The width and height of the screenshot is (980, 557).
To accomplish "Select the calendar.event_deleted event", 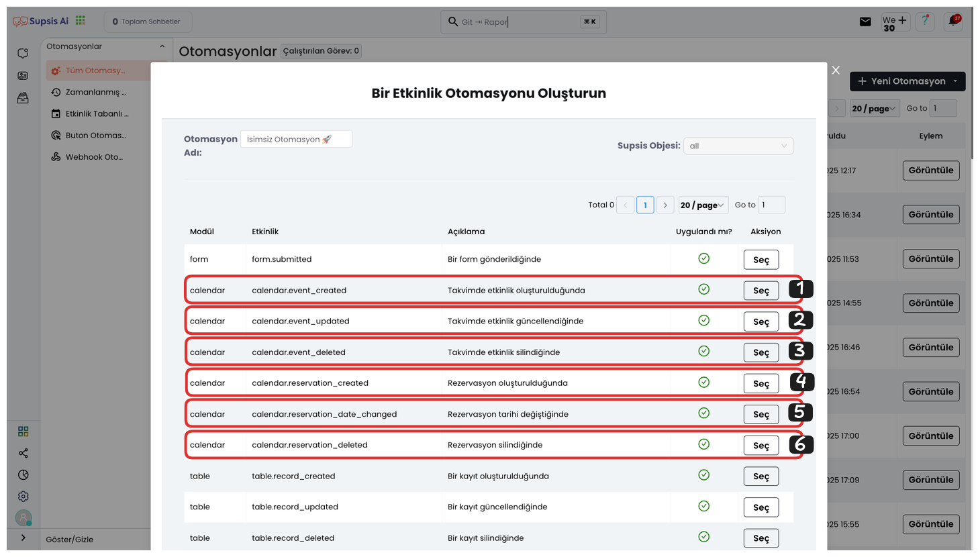I will point(761,352).
